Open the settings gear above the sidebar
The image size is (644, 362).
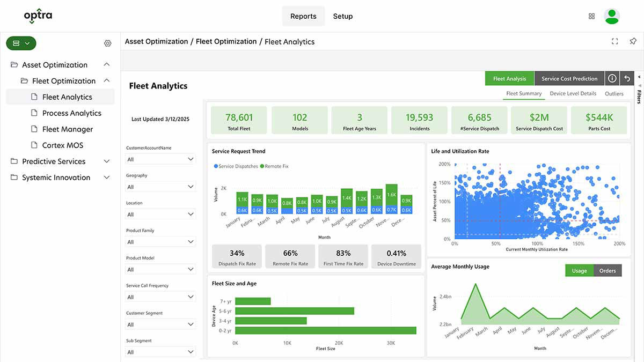point(107,43)
